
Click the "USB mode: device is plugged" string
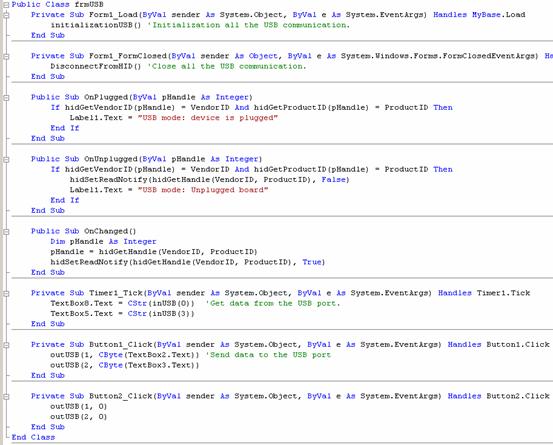point(208,118)
